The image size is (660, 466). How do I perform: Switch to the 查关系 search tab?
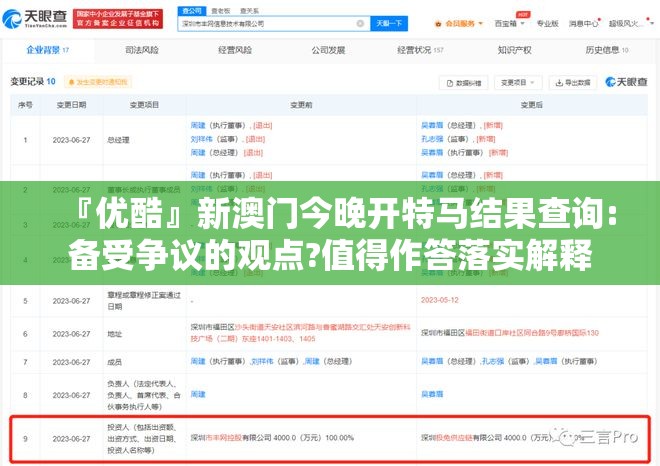249,11
